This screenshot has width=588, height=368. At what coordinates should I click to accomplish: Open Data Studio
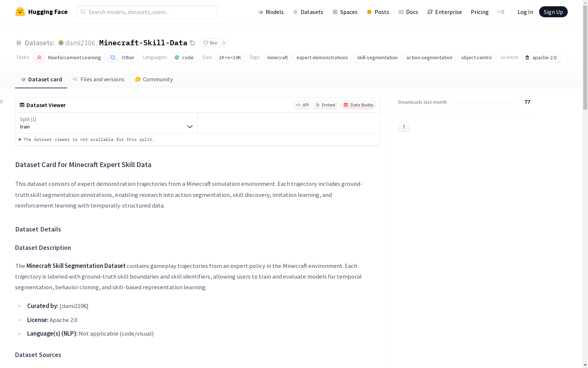point(358,105)
